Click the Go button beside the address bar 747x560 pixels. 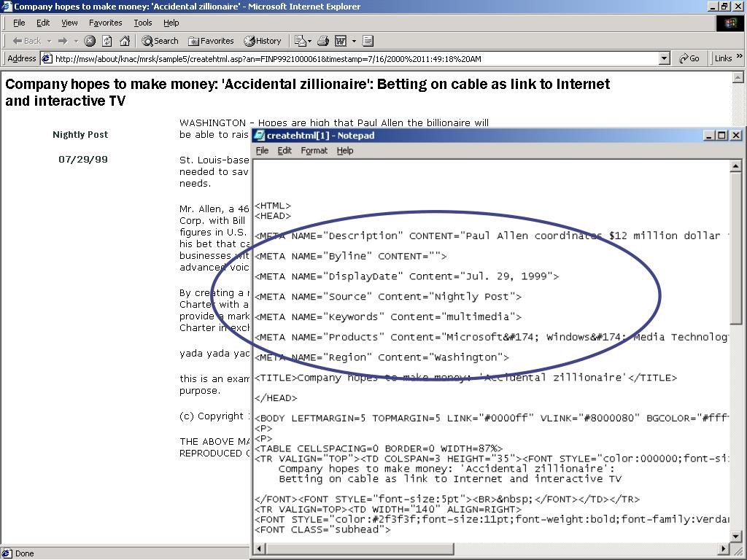[689, 58]
